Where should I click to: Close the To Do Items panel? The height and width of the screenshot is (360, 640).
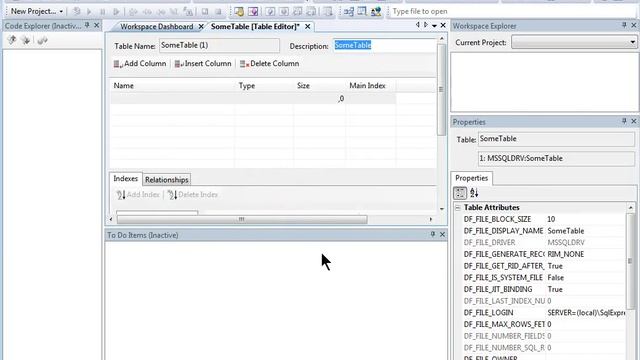point(442,234)
